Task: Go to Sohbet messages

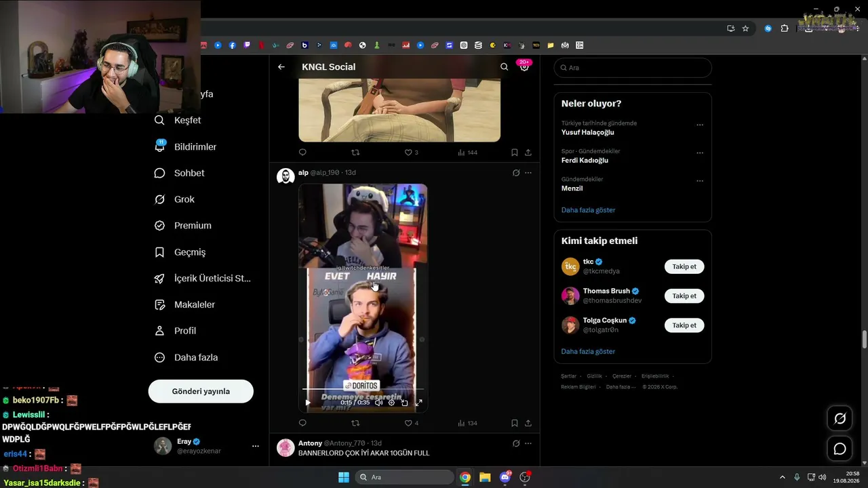Action: (x=180, y=173)
